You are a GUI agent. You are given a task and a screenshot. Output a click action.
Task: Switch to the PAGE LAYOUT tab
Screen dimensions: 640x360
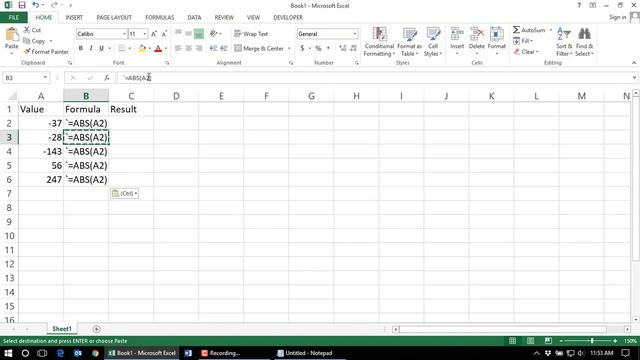(x=114, y=18)
